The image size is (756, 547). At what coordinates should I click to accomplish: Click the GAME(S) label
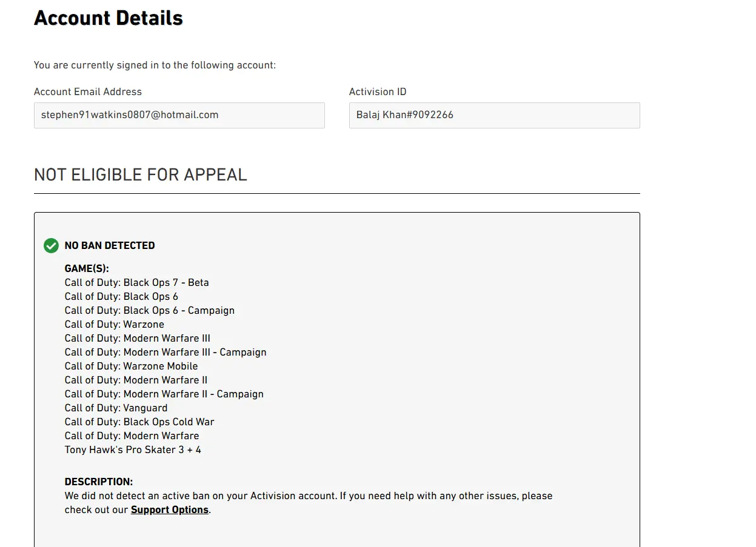click(87, 268)
